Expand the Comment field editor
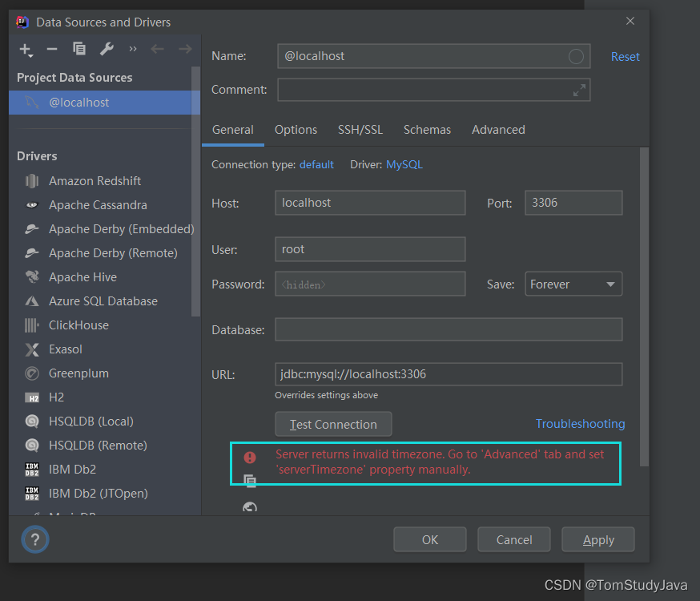This screenshot has height=601, width=700. click(x=579, y=91)
